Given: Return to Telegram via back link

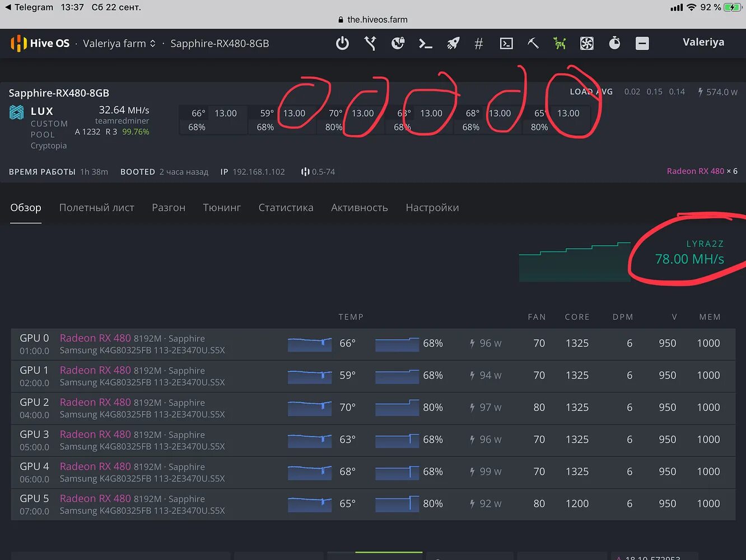Looking at the screenshot, I should pos(29,7).
